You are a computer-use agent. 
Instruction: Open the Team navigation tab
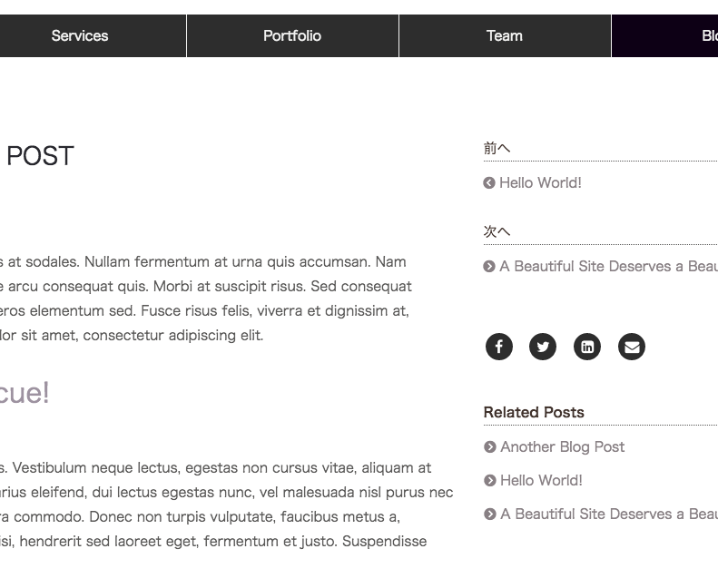504,35
